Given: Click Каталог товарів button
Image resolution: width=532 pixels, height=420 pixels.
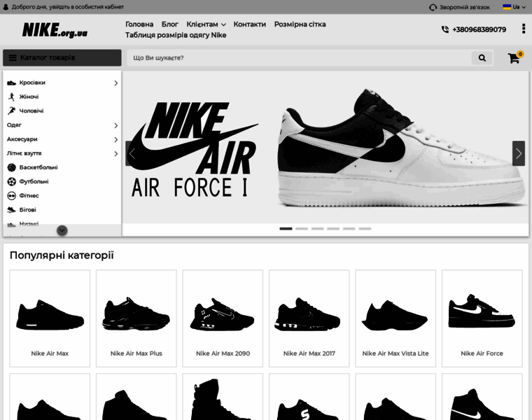Looking at the screenshot, I should tap(62, 57).
